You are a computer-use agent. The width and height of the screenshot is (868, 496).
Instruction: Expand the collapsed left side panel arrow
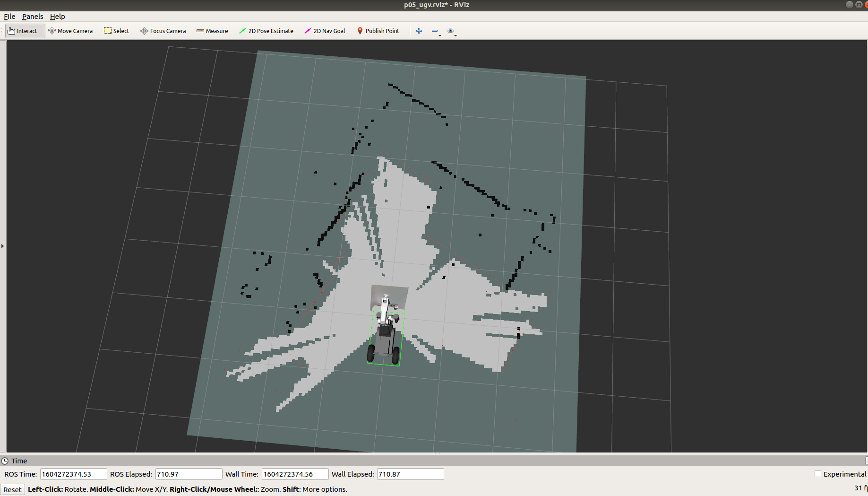click(2, 246)
